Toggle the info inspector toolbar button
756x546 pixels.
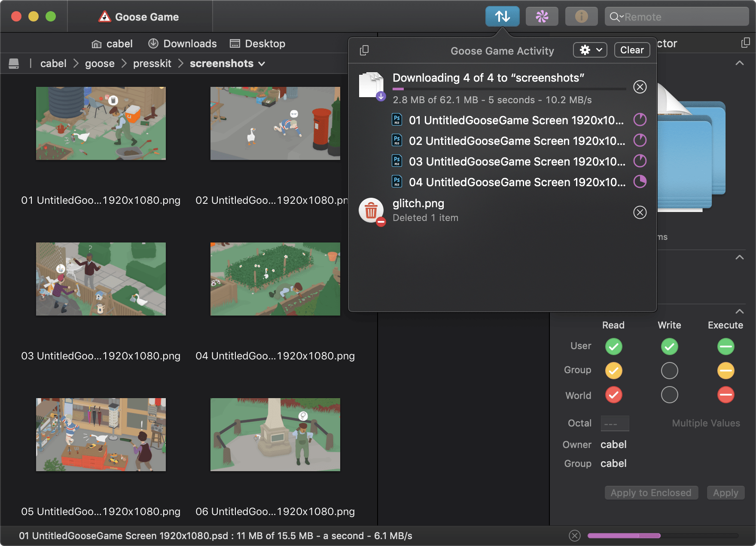tap(581, 17)
